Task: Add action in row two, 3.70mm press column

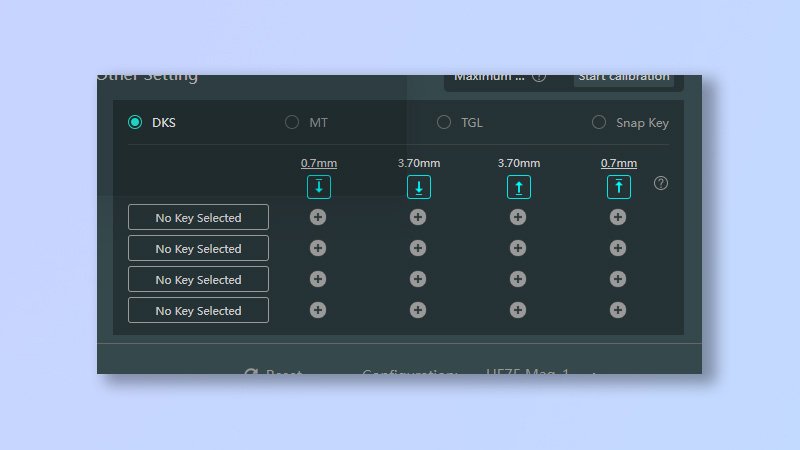Action: point(418,248)
